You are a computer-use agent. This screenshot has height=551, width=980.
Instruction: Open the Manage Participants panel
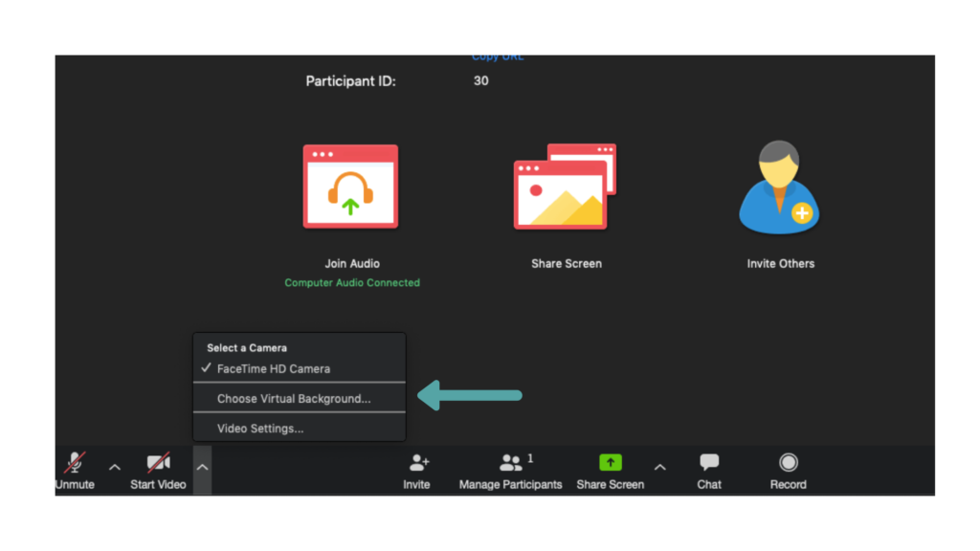tap(510, 472)
